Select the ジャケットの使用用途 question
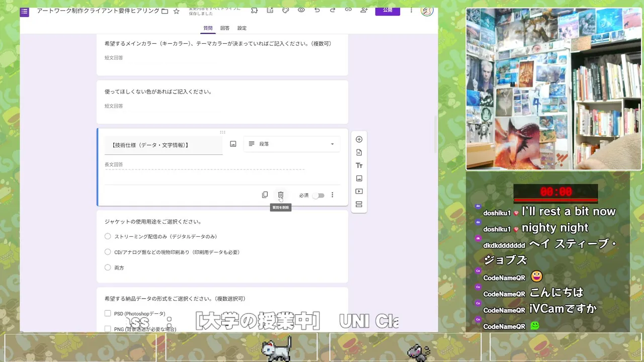This screenshot has width=644, height=362. point(222,246)
